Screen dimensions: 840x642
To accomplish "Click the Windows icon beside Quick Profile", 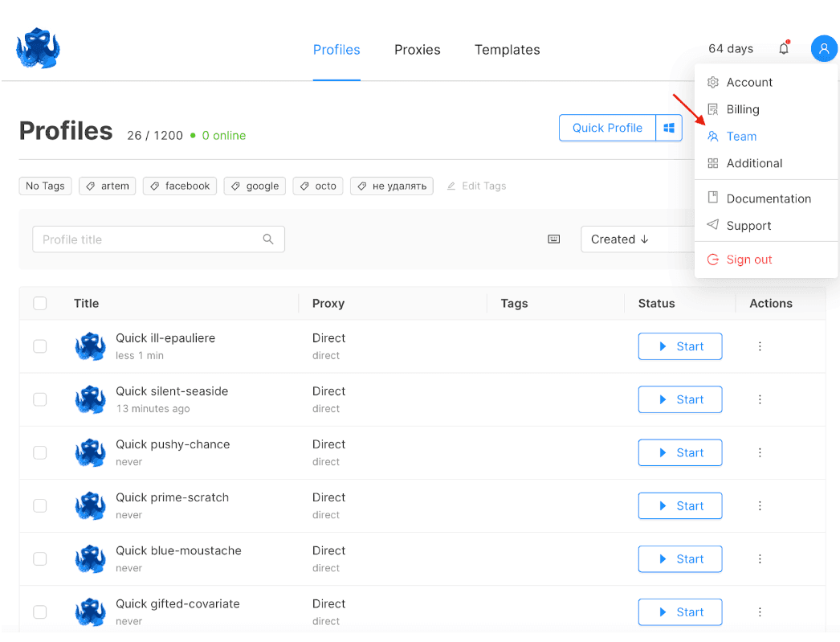I will tap(669, 128).
